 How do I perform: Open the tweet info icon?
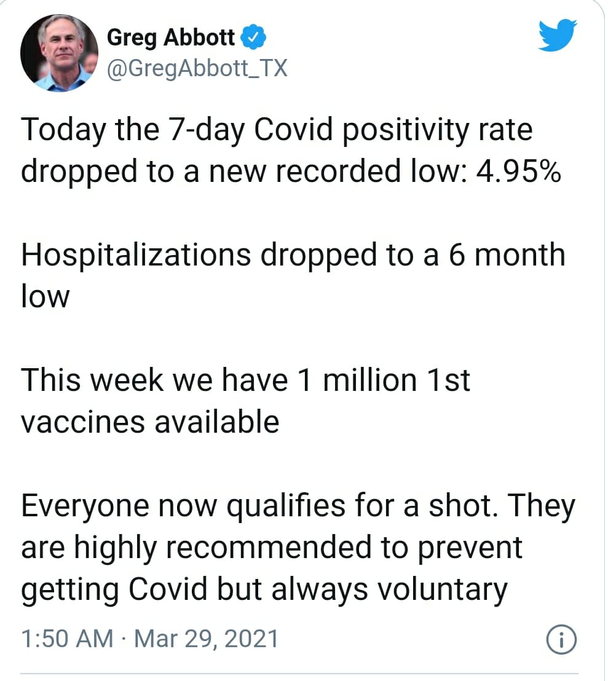click(x=561, y=639)
